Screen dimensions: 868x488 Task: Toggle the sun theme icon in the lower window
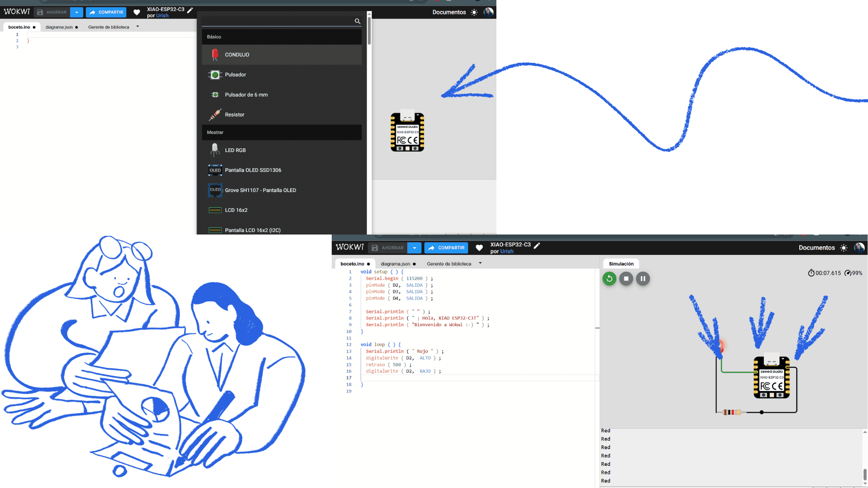point(843,248)
